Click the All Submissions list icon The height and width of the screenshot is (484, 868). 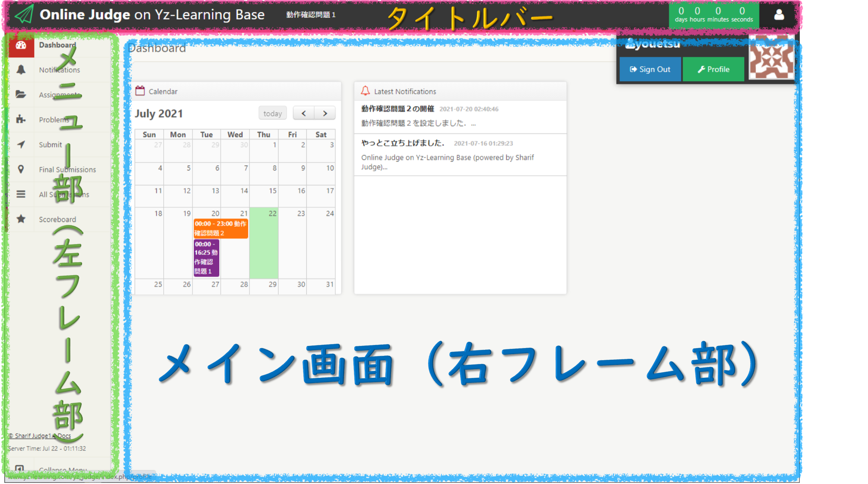pos(21,194)
